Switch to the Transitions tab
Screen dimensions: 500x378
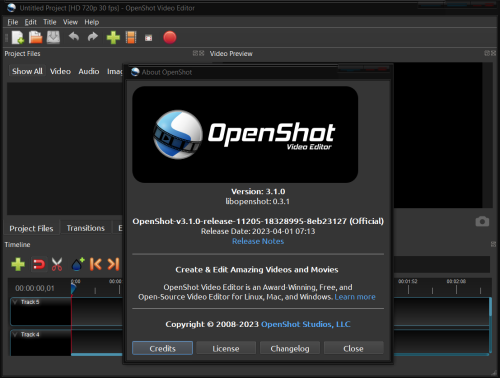click(x=86, y=228)
